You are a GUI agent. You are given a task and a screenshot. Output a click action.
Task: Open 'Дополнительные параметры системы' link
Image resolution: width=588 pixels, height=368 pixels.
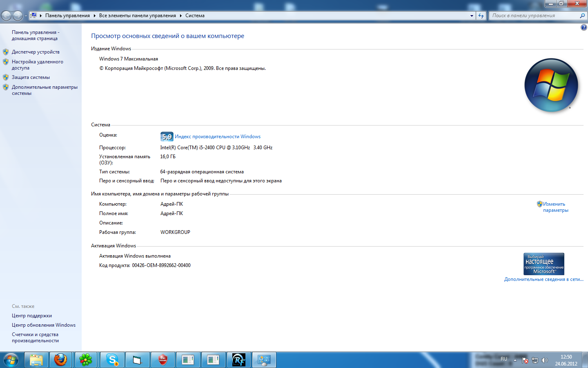tap(45, 90)
